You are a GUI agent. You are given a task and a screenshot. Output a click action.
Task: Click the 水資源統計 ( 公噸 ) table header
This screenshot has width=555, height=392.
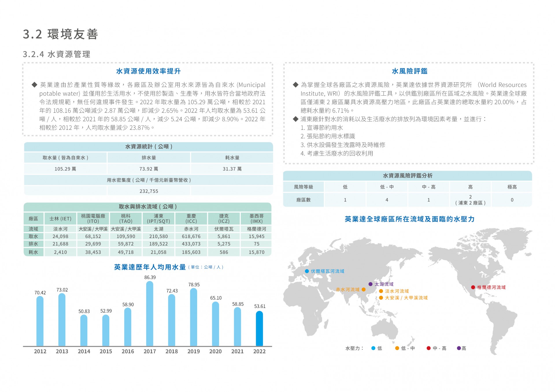[149, 147]
